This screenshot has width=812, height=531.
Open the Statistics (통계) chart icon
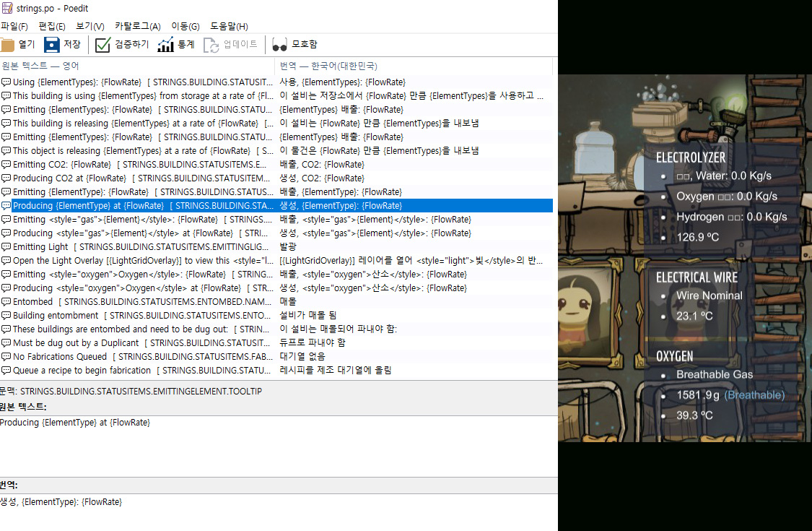[165, 45]
